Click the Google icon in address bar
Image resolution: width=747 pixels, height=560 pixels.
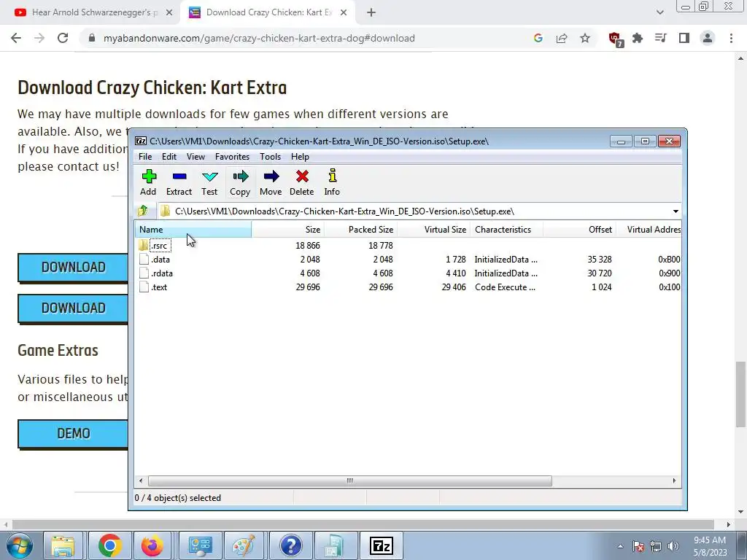click(538, 38)
